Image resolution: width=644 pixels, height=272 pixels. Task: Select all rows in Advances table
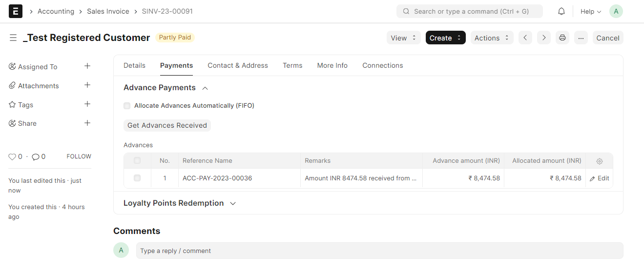[137, 160]
